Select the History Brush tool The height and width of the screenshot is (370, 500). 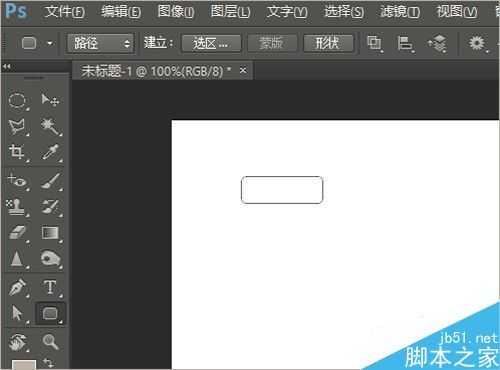50,207
